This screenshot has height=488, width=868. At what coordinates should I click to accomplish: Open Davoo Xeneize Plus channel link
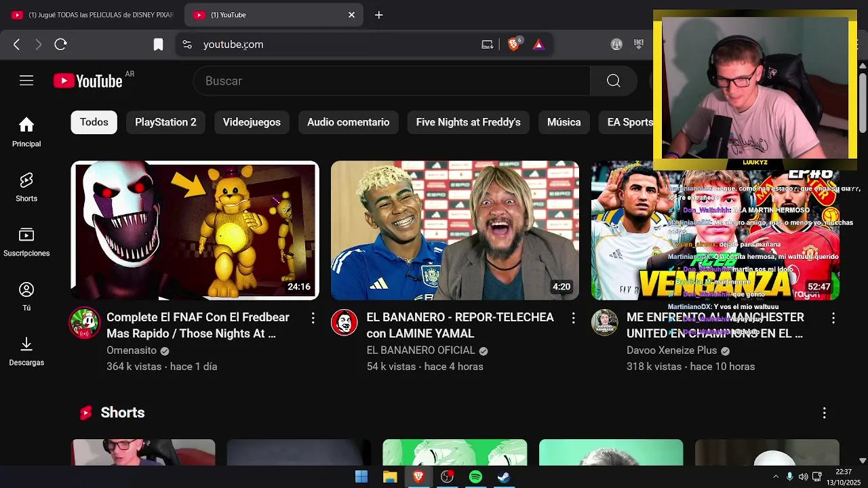672,350
